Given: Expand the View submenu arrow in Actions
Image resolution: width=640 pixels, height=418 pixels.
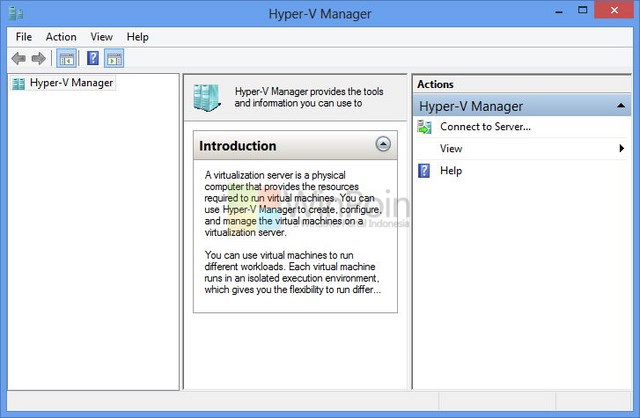Looking at the screenshot, I should click(622, 148).
